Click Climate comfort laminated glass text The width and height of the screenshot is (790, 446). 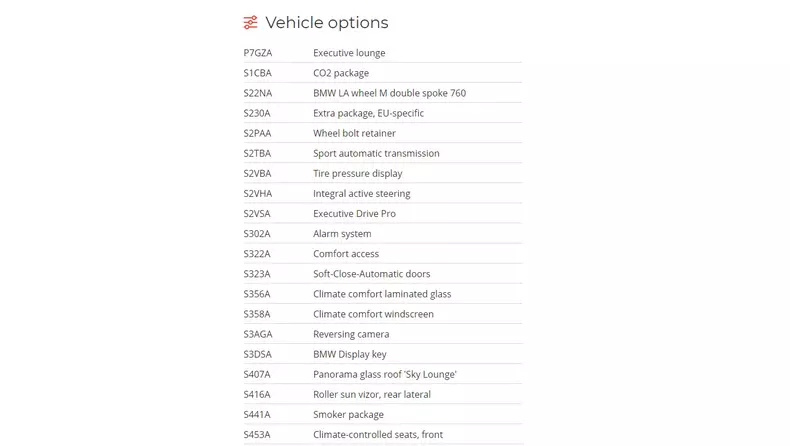[x=382, y=294]
